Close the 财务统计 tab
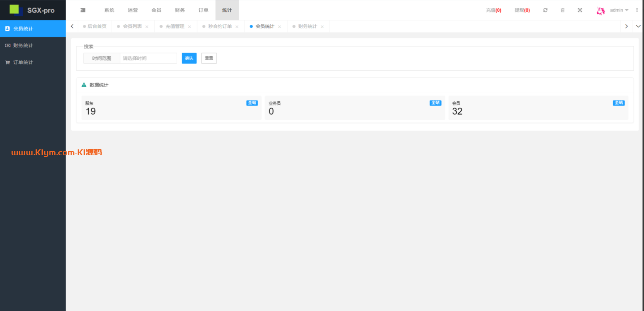 coord(322,27)
